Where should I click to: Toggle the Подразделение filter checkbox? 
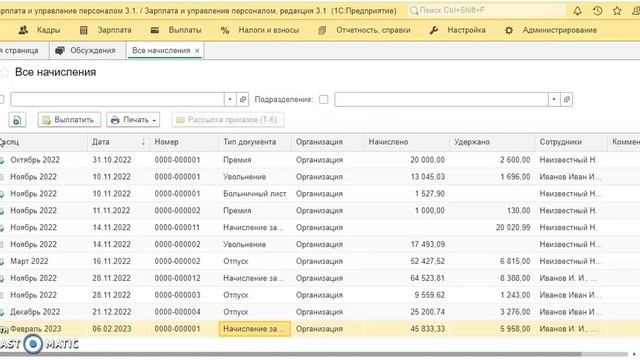coord(323,99)
